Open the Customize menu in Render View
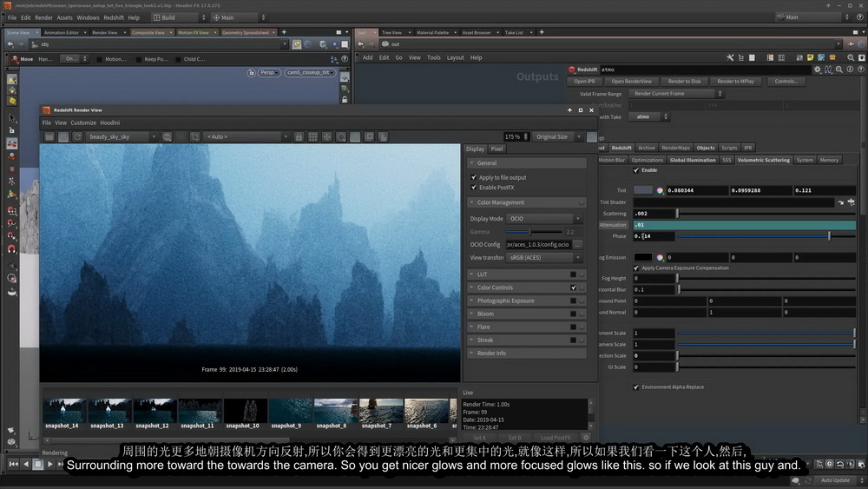The width and height of the screenshot is (868, 489). [x=83, y=123]
